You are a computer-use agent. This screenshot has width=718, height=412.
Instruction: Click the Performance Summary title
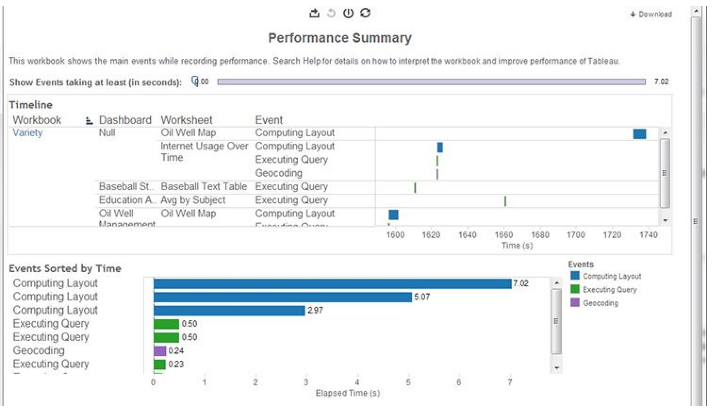click(340, 38)
